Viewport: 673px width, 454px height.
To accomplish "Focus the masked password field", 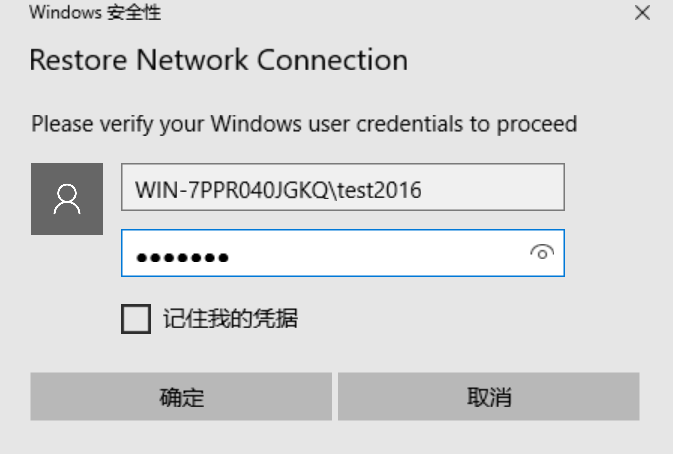I will pos(343,253).
